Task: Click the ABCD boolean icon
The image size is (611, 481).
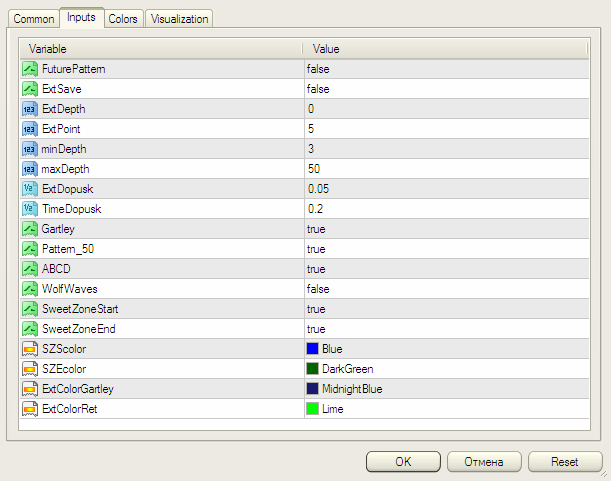Action: 30,269
